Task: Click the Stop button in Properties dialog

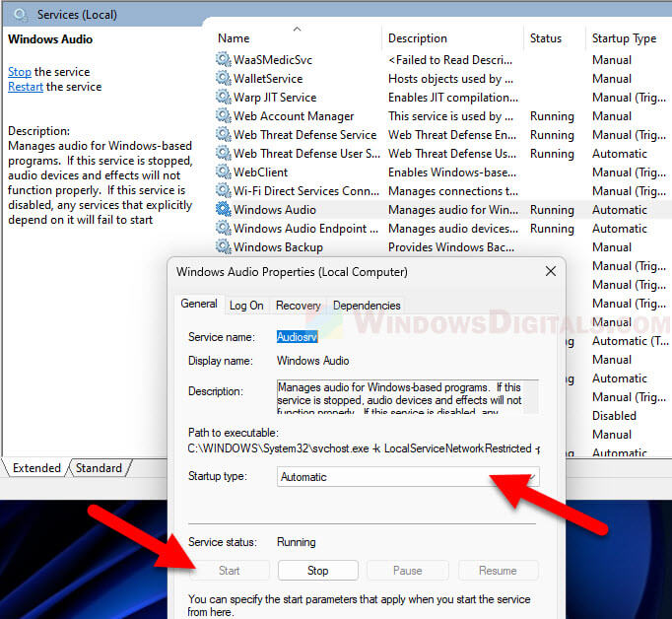Action: (317, 571)
